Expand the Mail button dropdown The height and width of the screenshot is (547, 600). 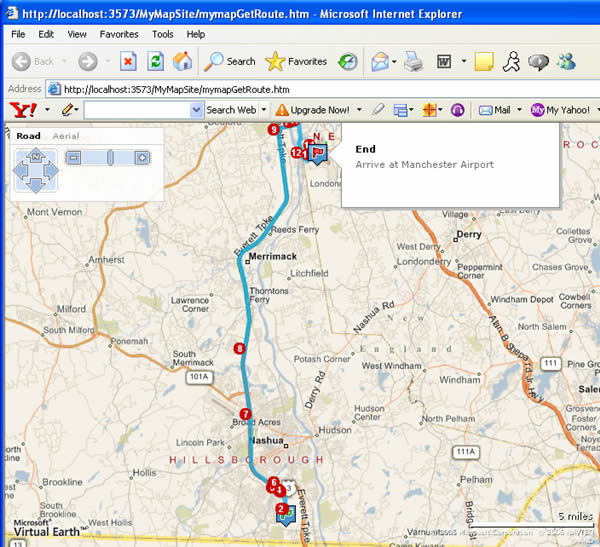tap(518, 109)
